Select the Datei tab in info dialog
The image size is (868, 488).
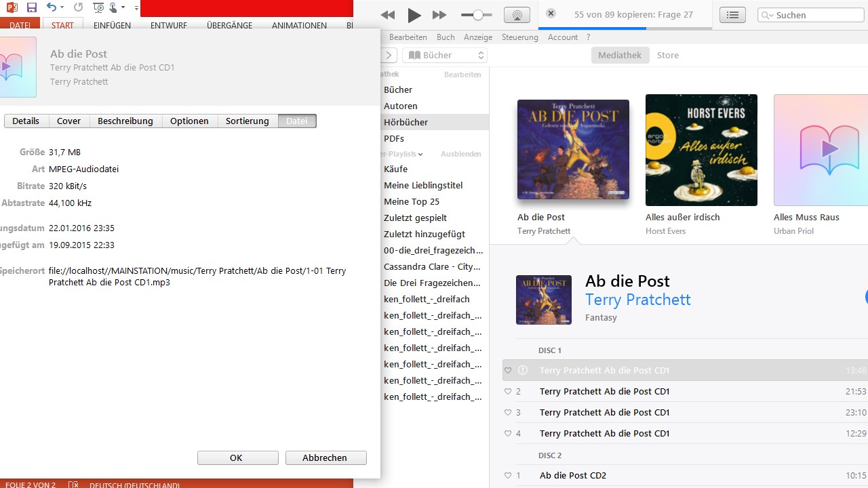[x=297, y=121]
